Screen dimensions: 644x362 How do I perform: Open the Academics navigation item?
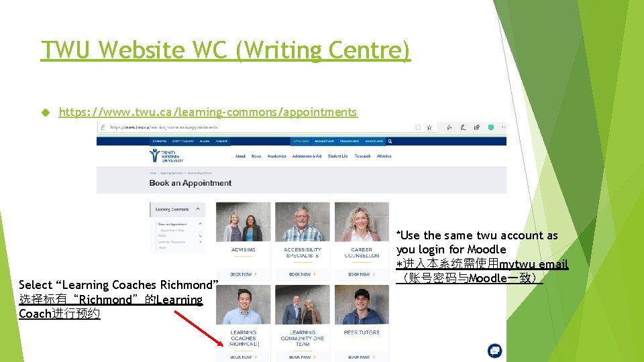pos(276,156)
